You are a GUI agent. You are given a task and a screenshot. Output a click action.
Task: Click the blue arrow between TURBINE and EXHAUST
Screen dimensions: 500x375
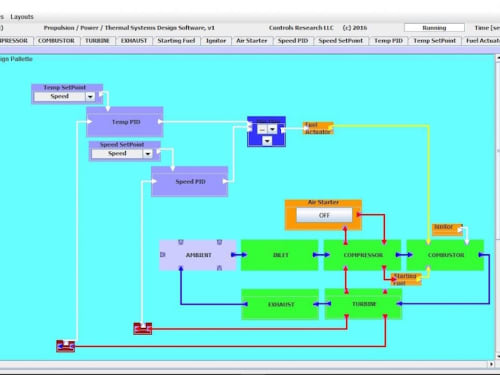pyautogui.click(x=322, y=304)
